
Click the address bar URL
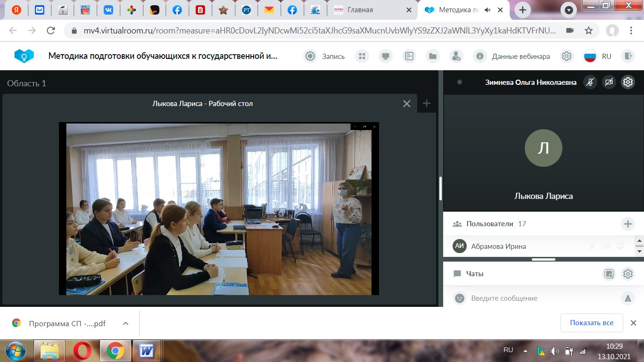[320, 31]
